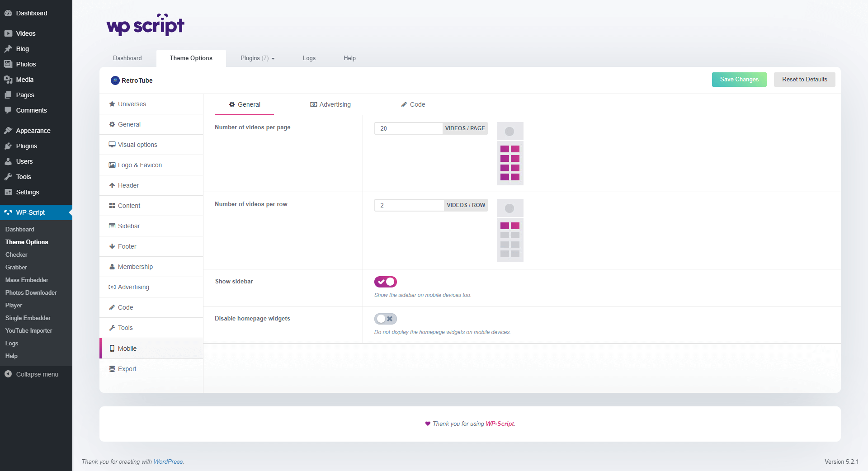
Task: Enable the Disable homepage widgets switch
Action: [386, 319]
